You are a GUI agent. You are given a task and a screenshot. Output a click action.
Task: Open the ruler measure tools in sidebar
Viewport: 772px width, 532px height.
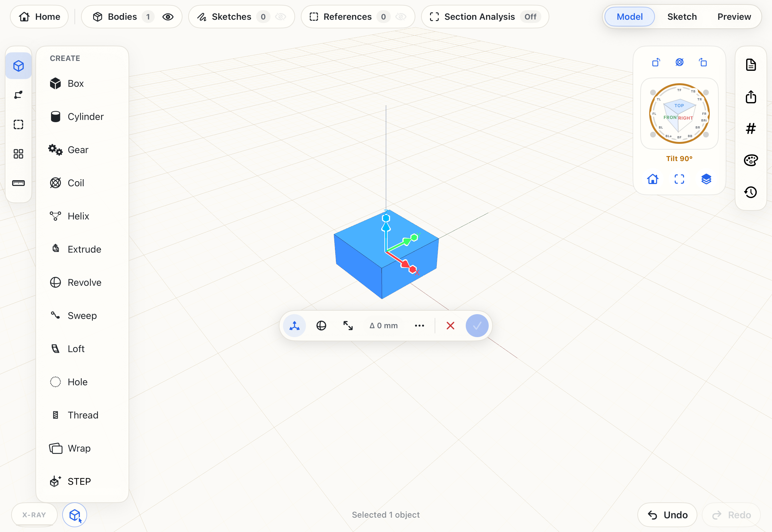18,183
